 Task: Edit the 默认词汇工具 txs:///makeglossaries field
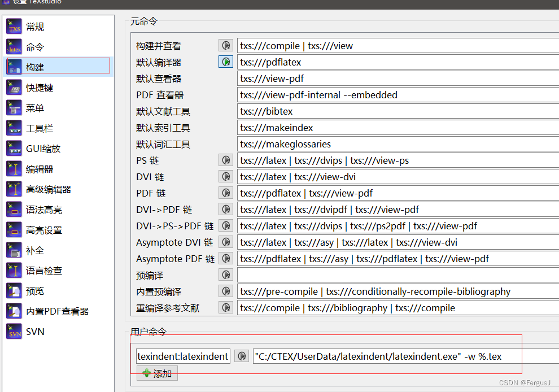(398, 144)
